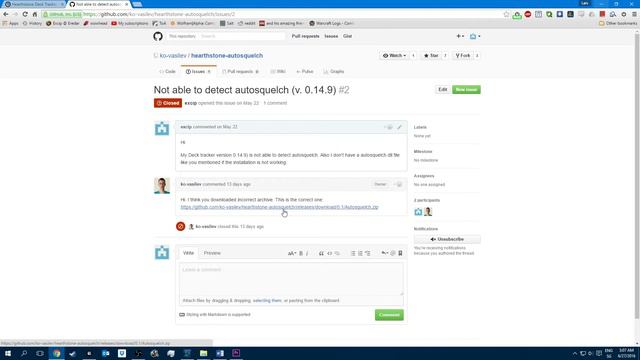Screen dimensions: 640x360
Task: Click the browser home button
Action: (35, 14)
